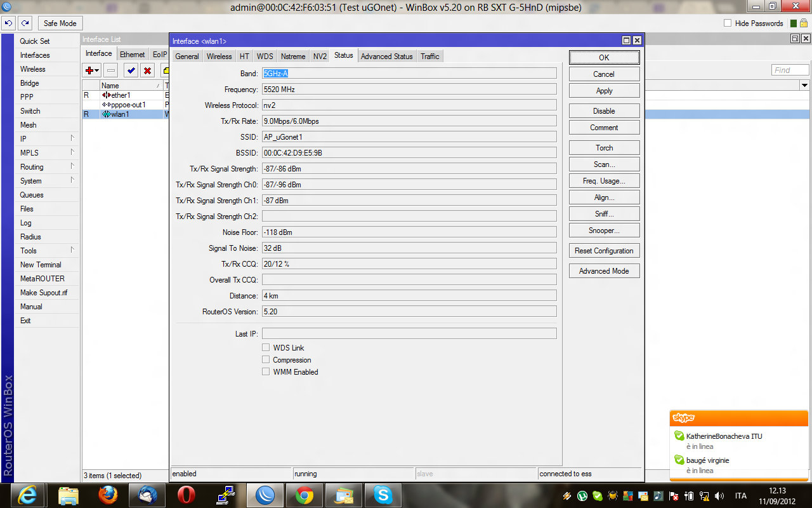
Task: Open the Add interface dropdown arrow
Action: (97, 71)
